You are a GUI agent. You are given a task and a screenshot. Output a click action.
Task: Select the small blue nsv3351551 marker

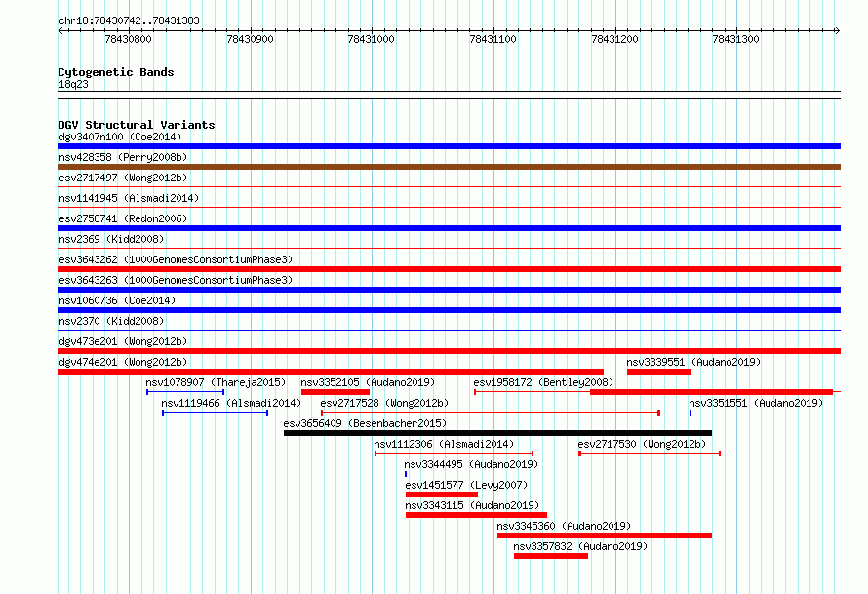pyautogui.click(x=690, y=413)
